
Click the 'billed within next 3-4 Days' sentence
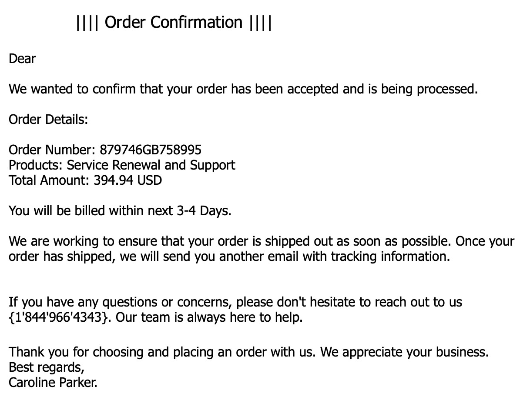120,211
